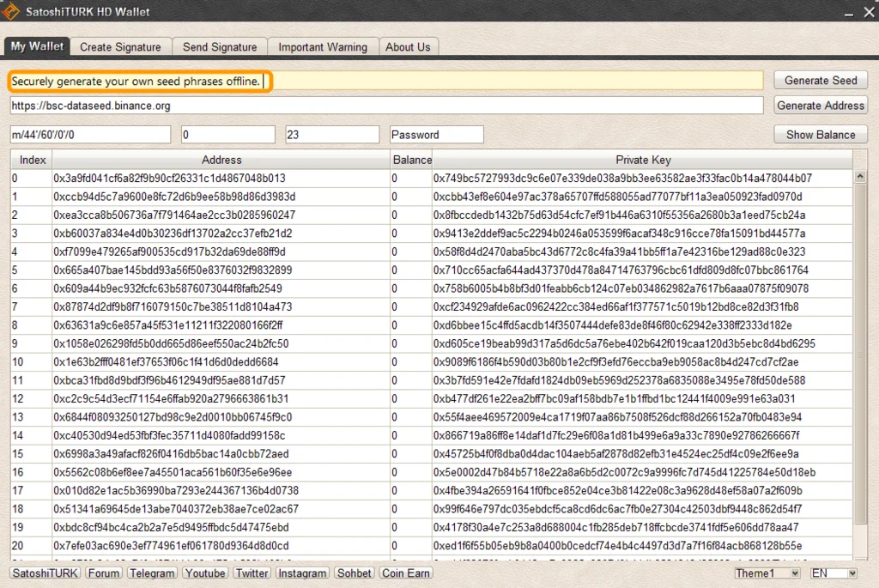Open the Forum link

pos(104,573)
